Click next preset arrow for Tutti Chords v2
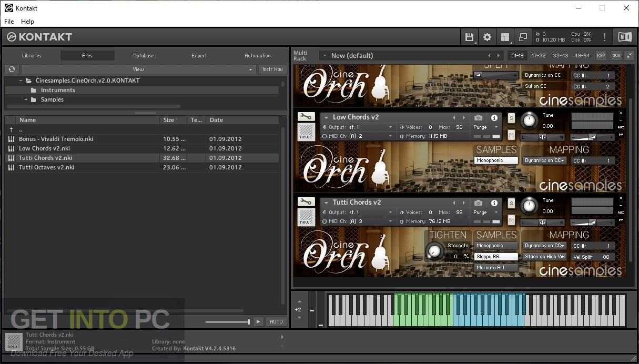This screenshot has width=639, height=364. click(463, 203)
